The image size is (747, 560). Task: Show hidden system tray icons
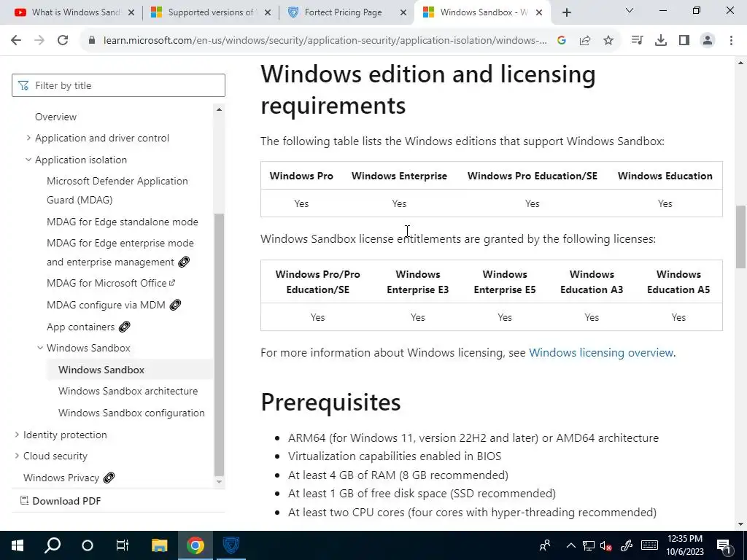[570, 545]
